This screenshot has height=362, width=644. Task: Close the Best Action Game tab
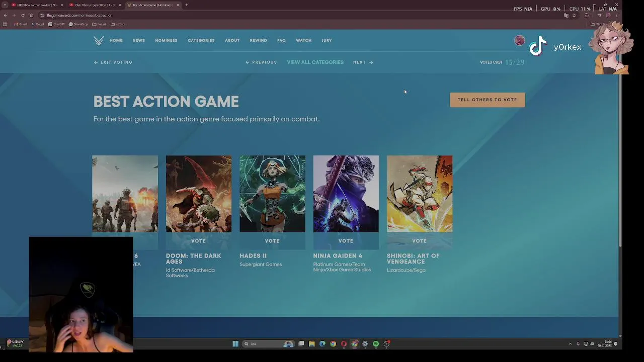point(178,5)
